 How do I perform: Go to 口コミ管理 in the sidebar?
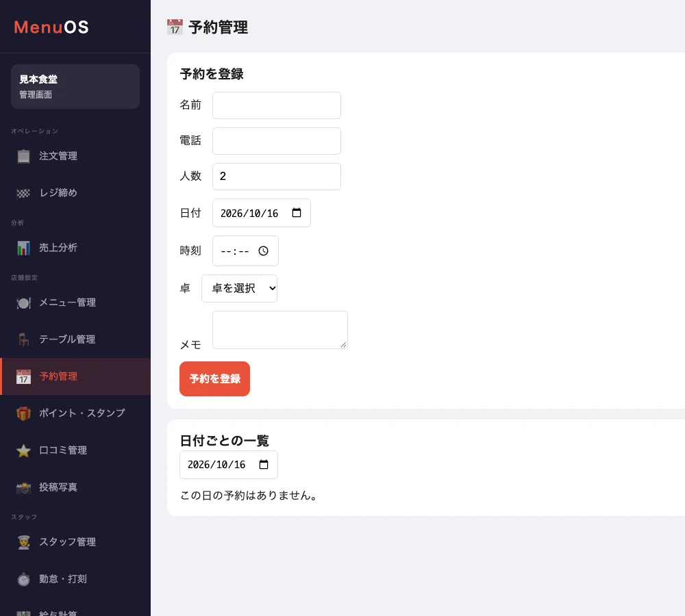(x=75, y=450)
